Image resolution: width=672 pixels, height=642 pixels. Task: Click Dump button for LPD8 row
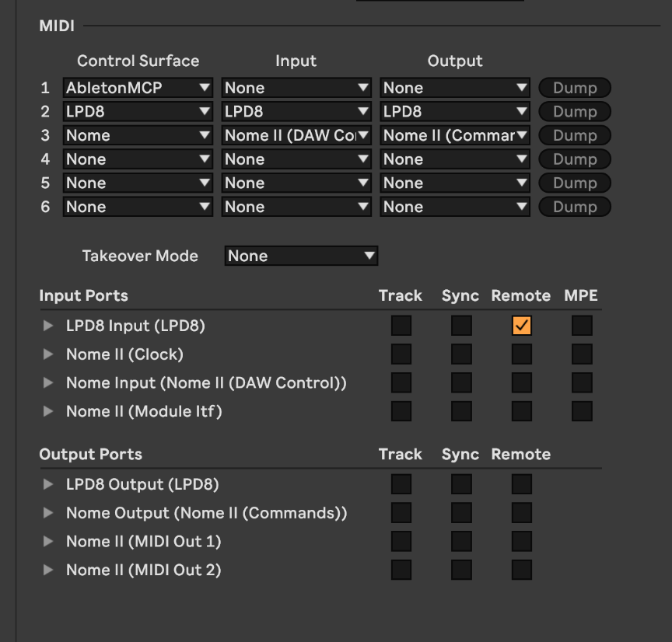pyautogui.click(x=575, y=111)
